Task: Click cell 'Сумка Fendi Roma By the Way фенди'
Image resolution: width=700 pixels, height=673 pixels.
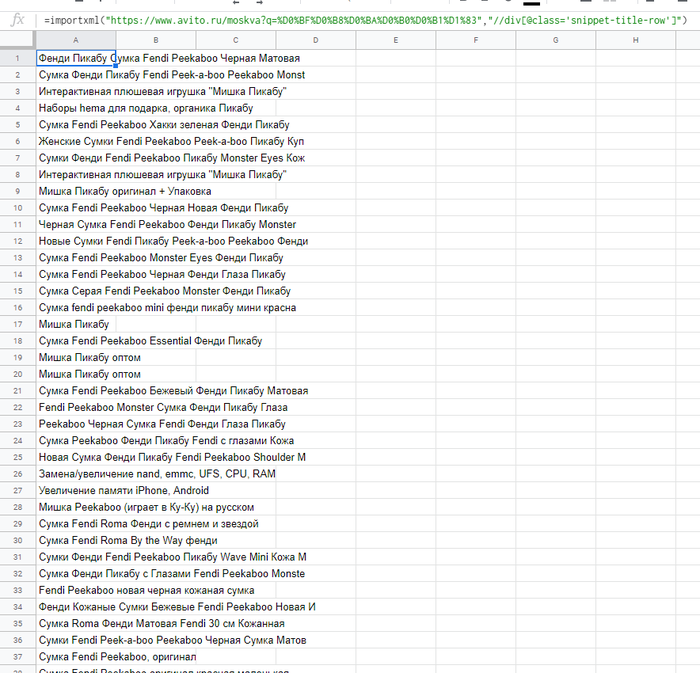Action: coord(75,540)
